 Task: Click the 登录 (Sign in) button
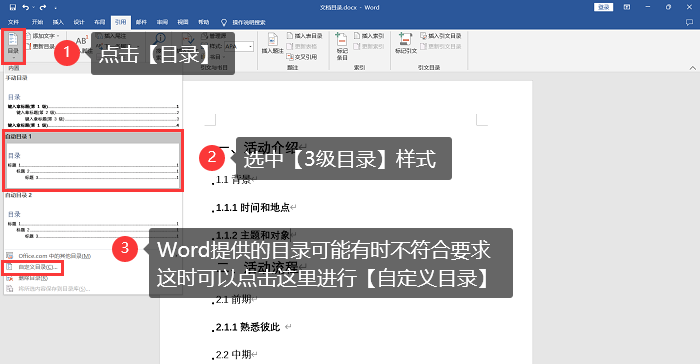tap(604, 7)
